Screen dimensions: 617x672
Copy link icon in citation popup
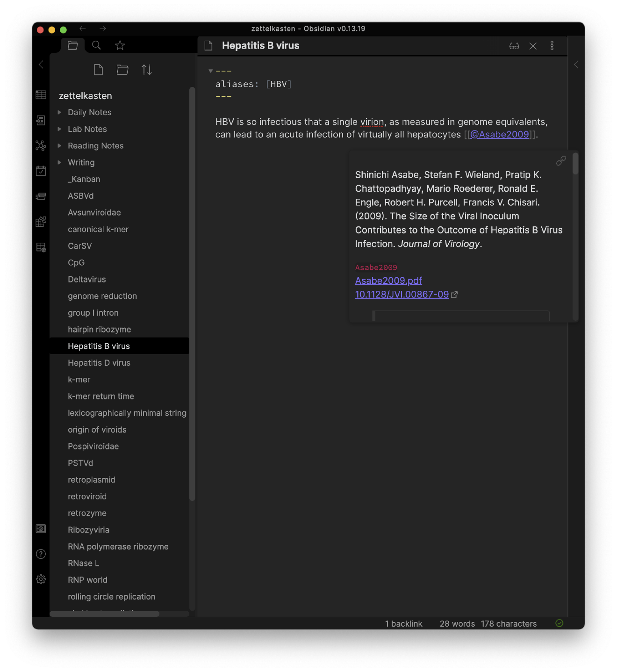[x=561, y=161]
